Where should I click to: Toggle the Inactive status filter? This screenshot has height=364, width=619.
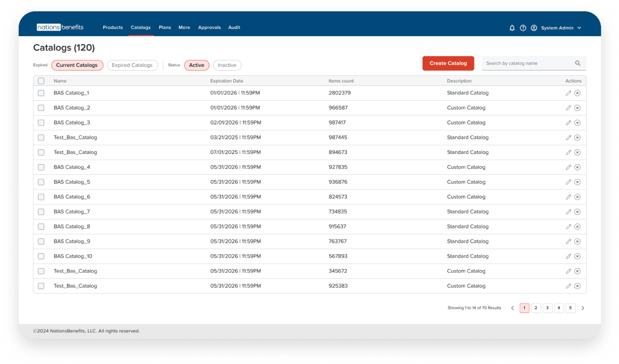point(227,65)
